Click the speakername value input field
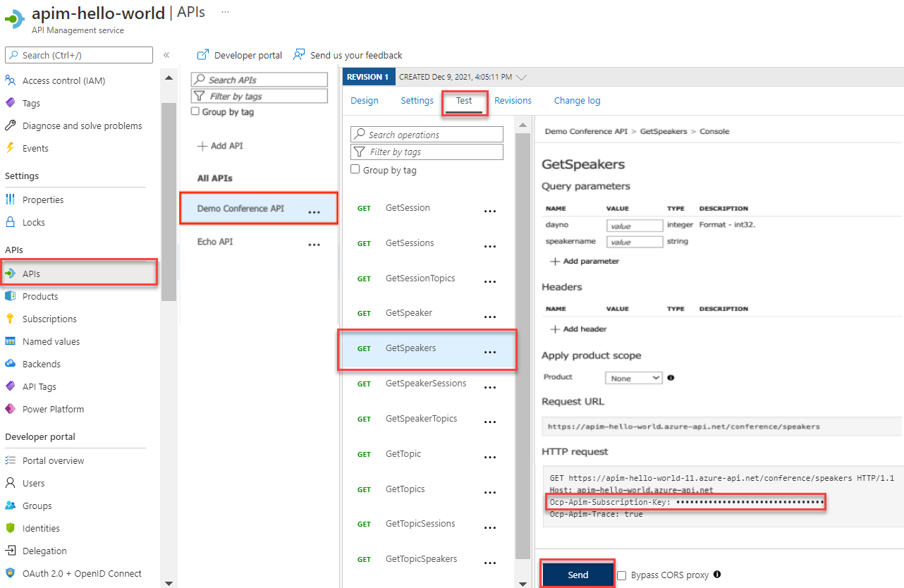The image size is (904, 588). coord(635,242)
